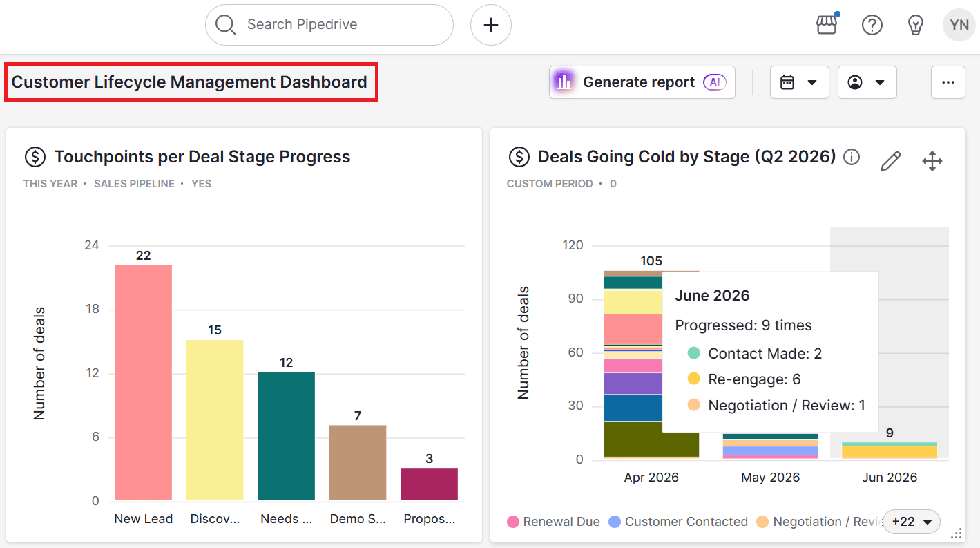The height and width of the screenshot is (548, 980).
Task: Click the Search Pipedrive field
Action: point(329,25)
